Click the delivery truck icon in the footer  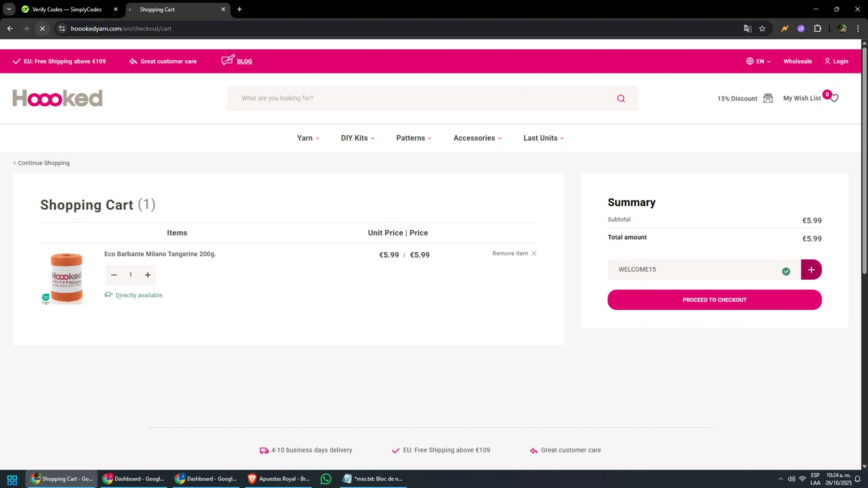(x=264, y=450)
